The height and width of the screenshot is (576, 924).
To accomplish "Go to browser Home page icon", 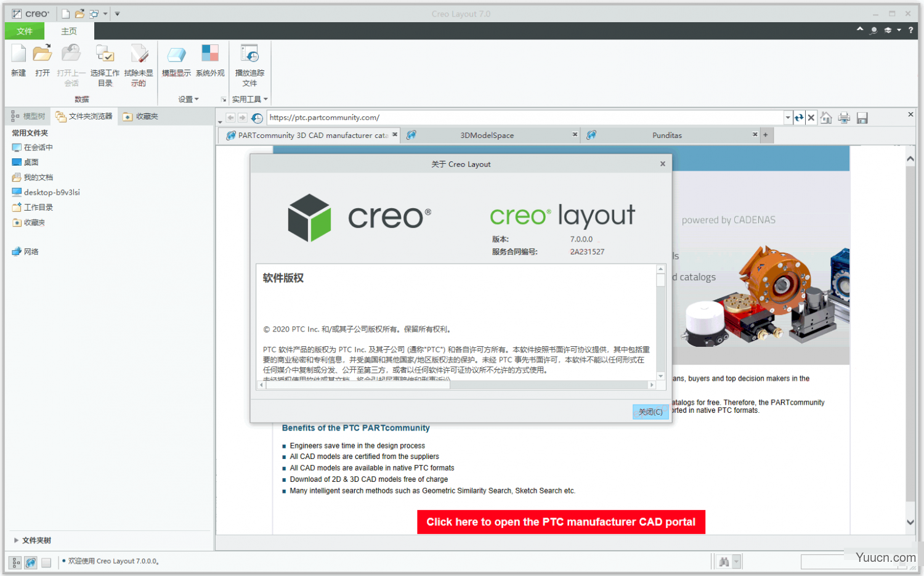I will 826,118.
